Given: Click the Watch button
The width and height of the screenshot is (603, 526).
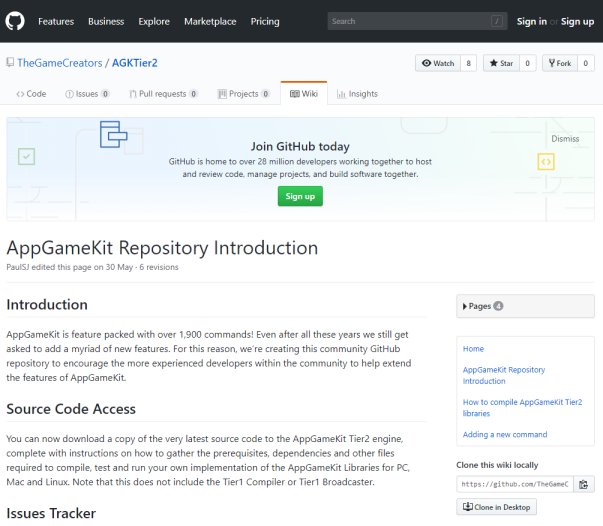Looking at the screenshot, I should (x=438, y=63).
